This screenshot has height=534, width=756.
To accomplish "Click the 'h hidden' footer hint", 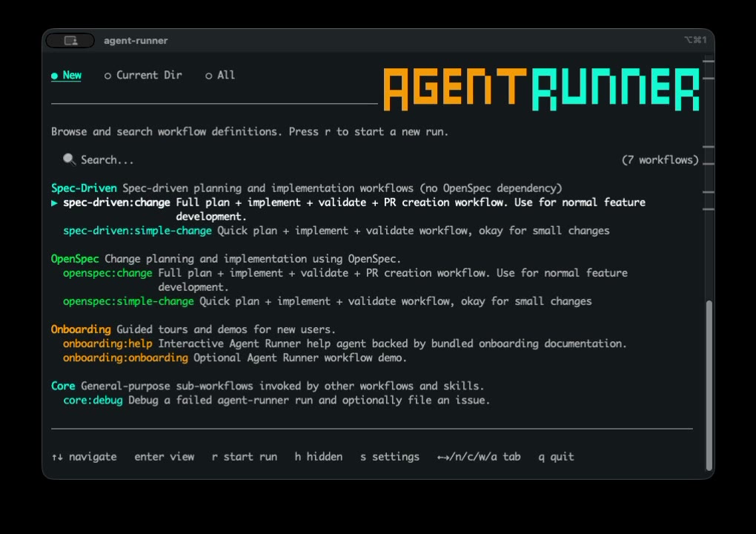I will tap(319, 457).
